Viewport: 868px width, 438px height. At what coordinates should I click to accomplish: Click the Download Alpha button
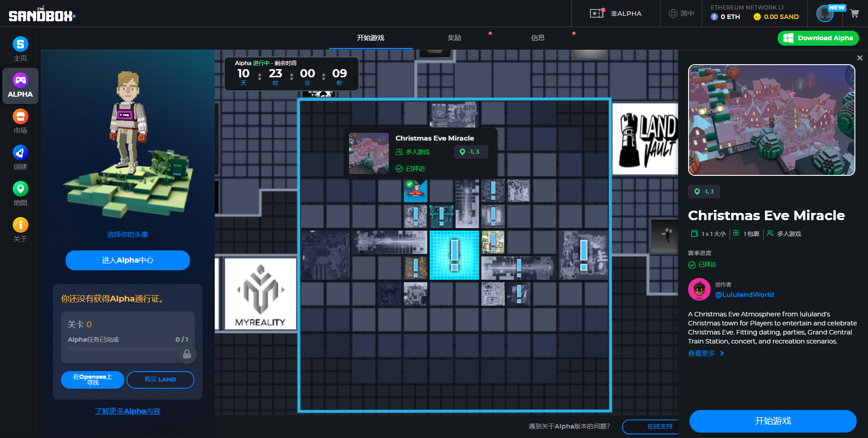pyautogui.click(x=818, y=38)
